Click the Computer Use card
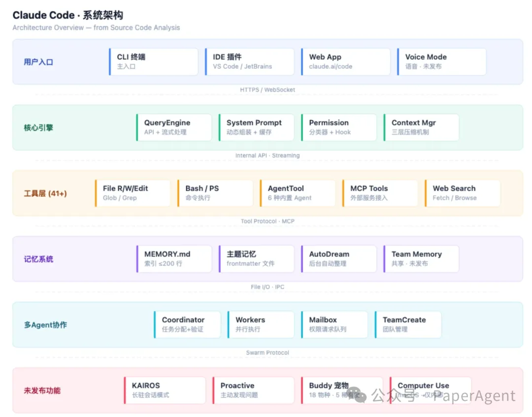Image resolution: width=532 pixels, height=417 pixels. pos(431,390)
